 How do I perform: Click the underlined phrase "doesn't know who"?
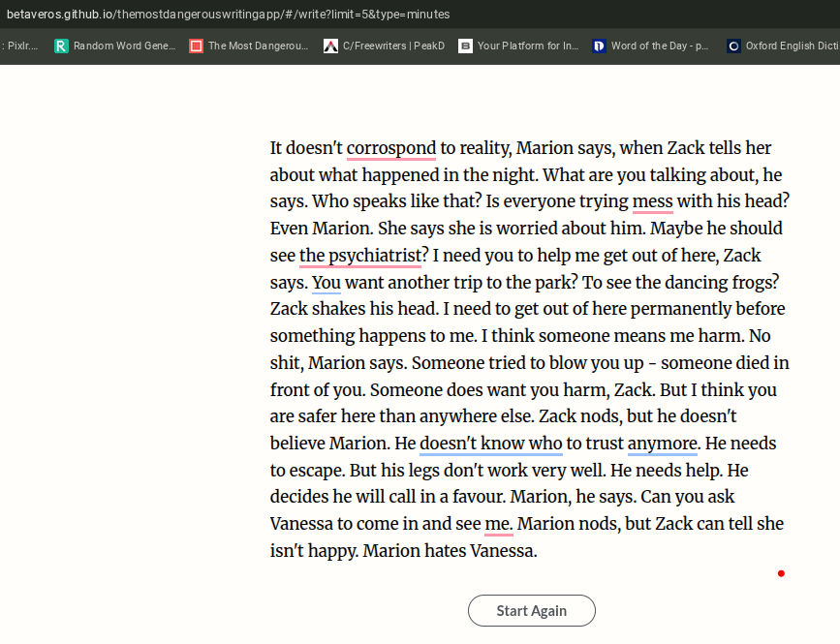(x=491, y=444)
